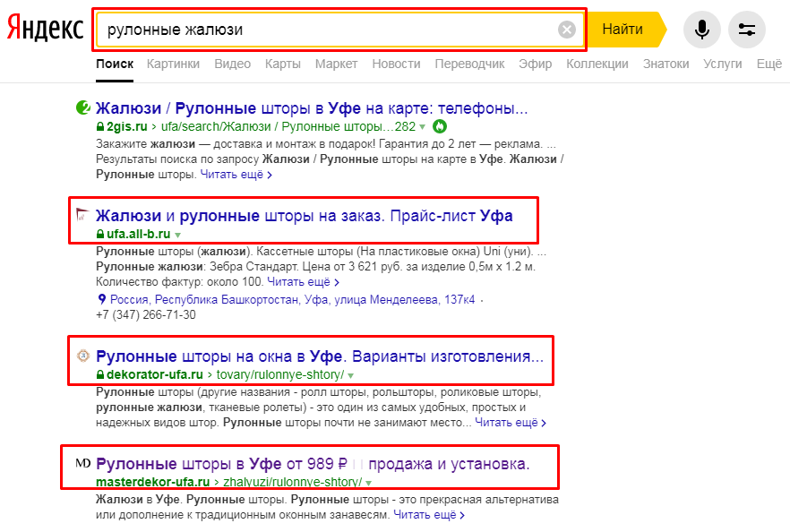Viewport: 790px width, 532px height.
Task: Click the masterdekor-ufa.ru domain link
Action: (x=152, y=482)
